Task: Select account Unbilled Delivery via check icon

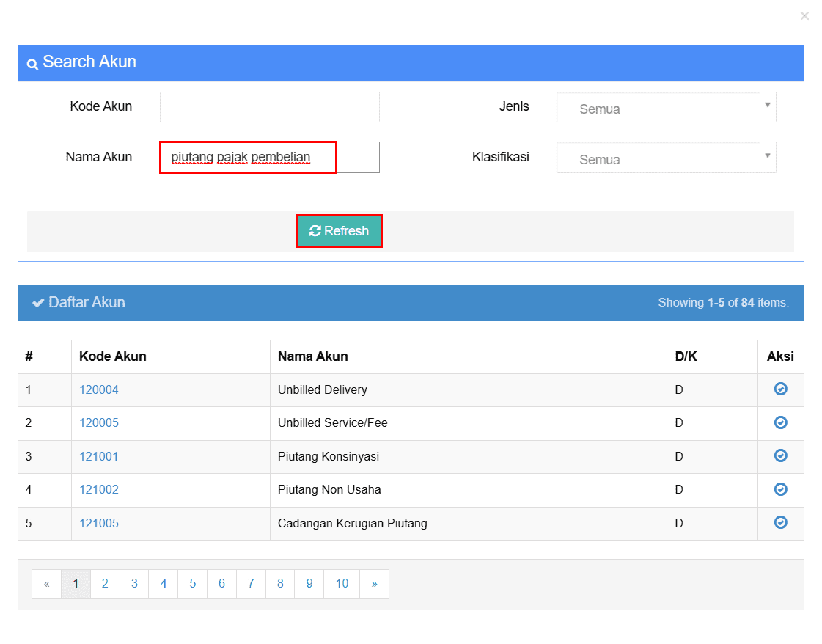Action: pyautogui.click(x=780, y=389)
